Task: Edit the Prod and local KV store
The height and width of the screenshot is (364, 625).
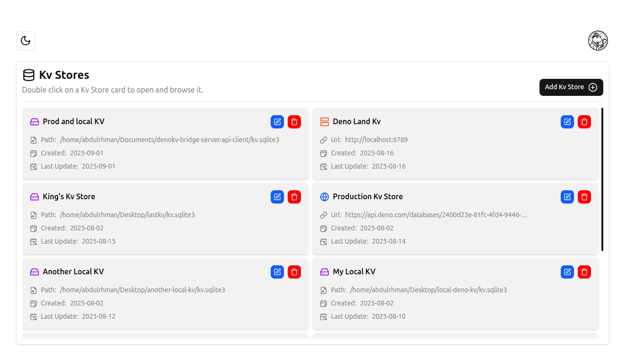Action: [277, 122]
